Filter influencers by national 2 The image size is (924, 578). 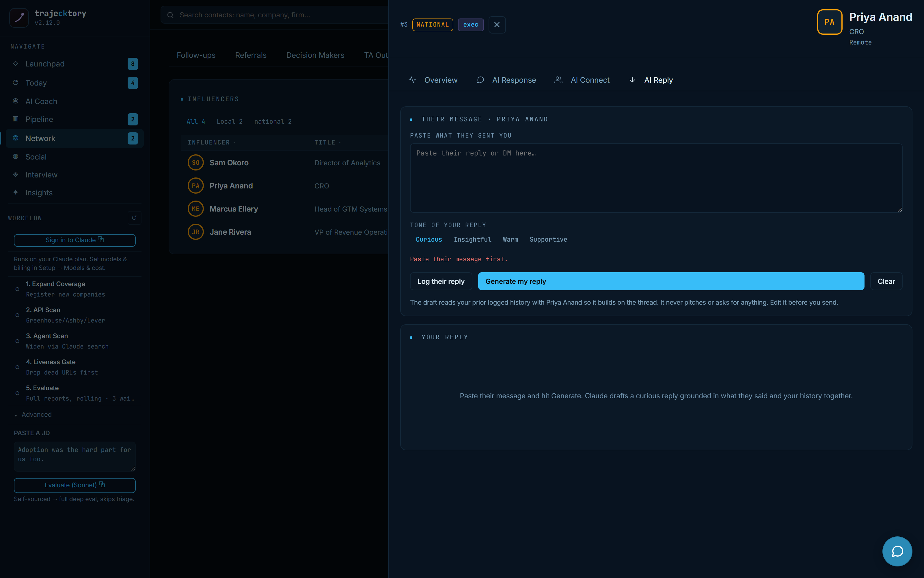click(x=273, y=122)
